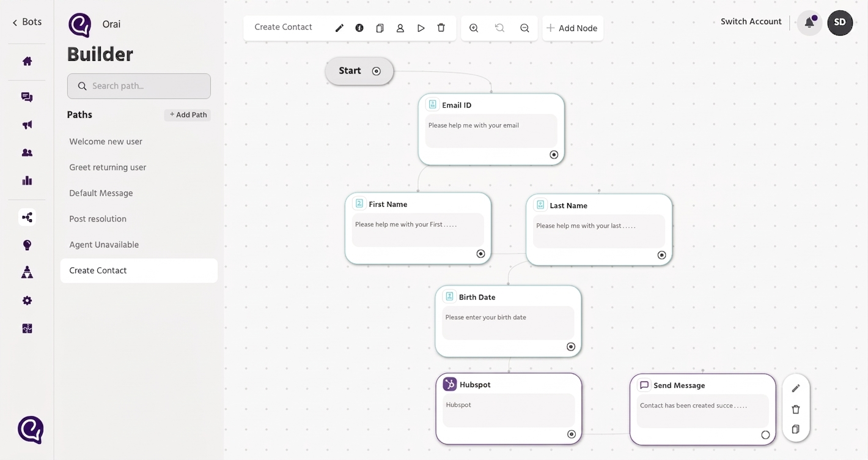
Task: Delete the Send Message node with trash icon
Action: click(x=796, y=409)
